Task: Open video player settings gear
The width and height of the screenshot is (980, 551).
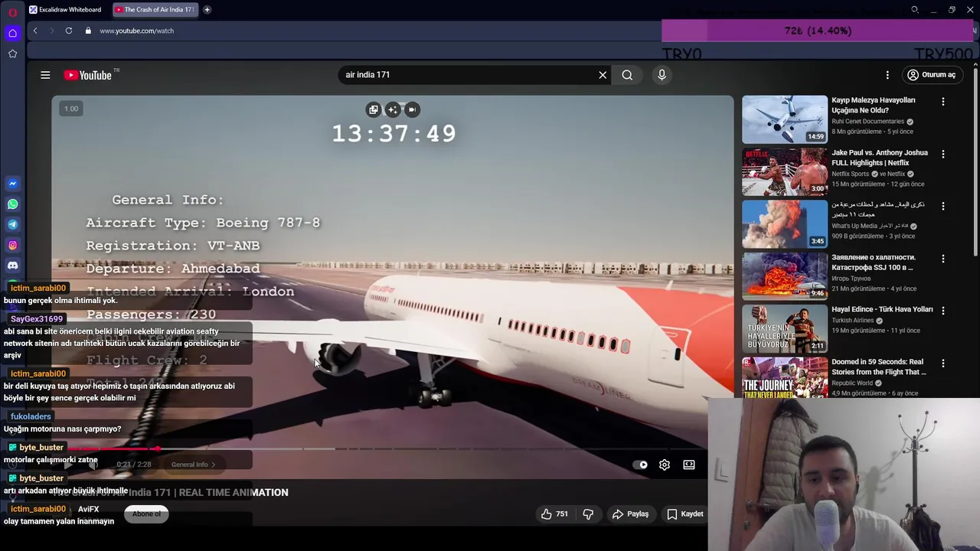Action: (x=665, y=465)
